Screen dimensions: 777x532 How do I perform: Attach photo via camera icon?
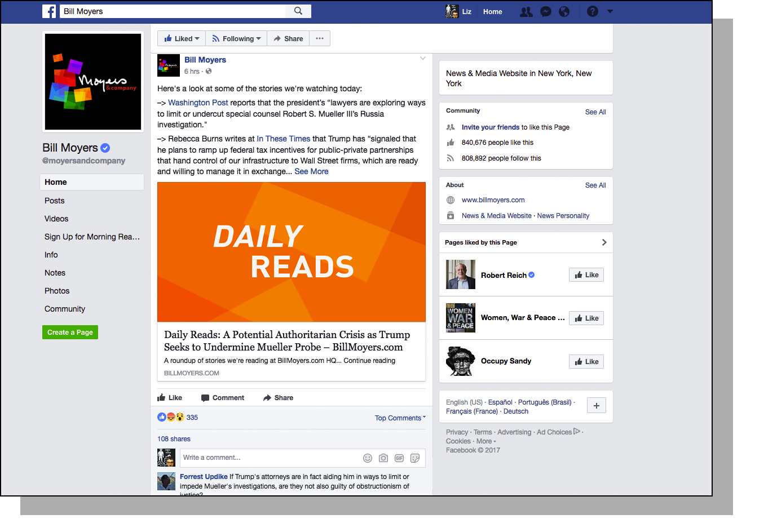383,458
